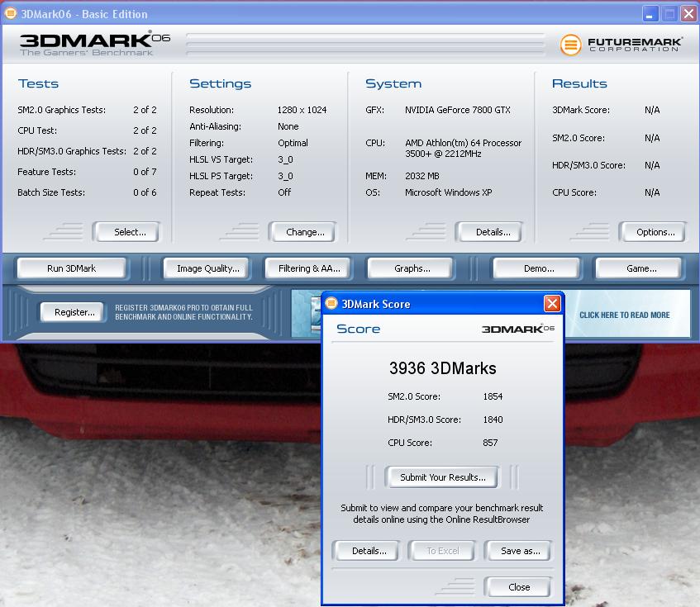Open Filtering & AA tool
Viewport: 700px width, 607px height.
[x=308, y=268]
